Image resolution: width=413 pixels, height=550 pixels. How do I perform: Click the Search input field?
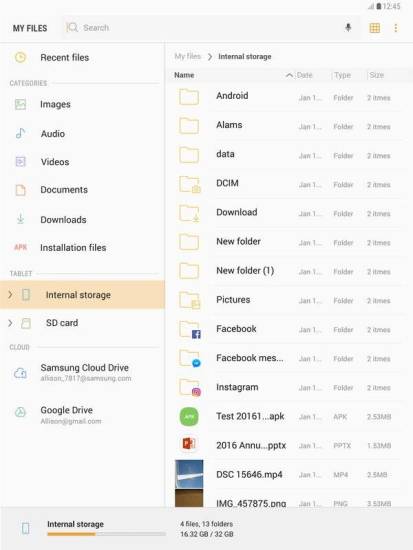[204, 27]
